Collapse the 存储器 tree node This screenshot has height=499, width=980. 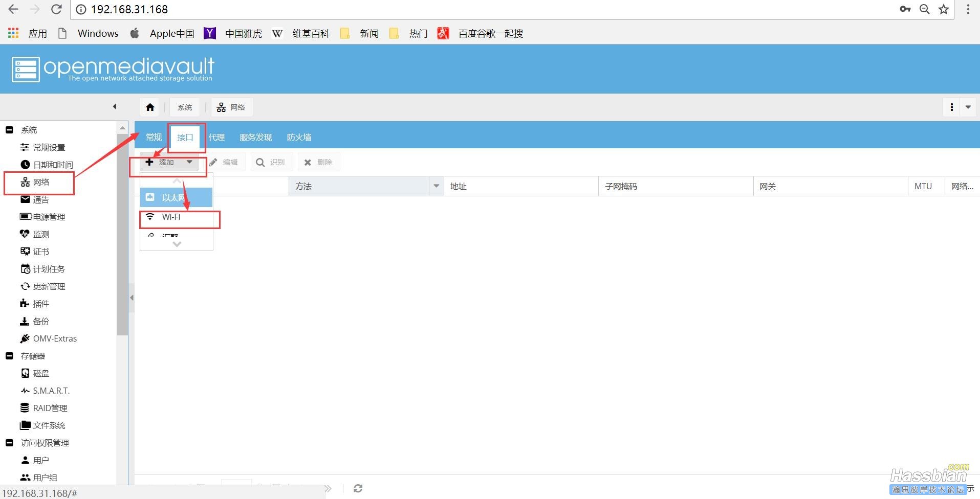point(9,356)
